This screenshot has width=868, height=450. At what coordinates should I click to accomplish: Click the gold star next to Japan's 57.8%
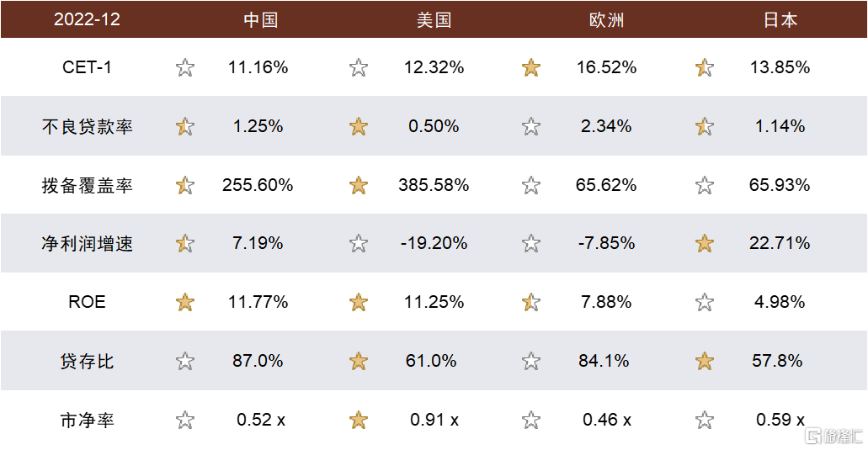704,362
